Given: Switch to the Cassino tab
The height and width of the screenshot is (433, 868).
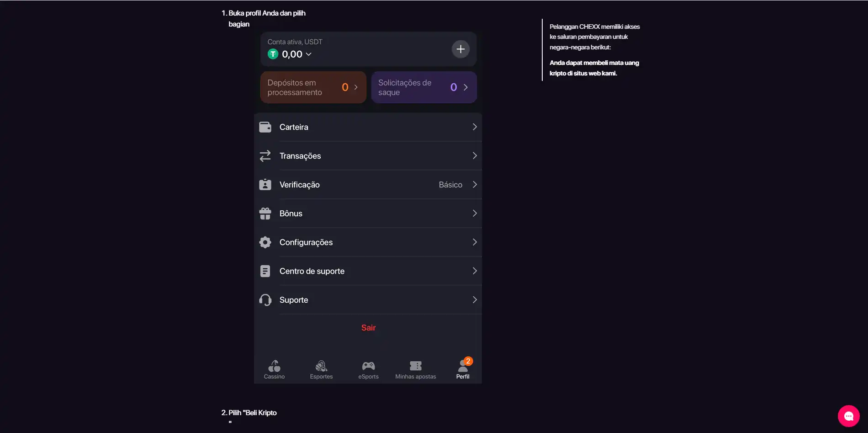Looking at the screenshot, I should click(274, 370).
